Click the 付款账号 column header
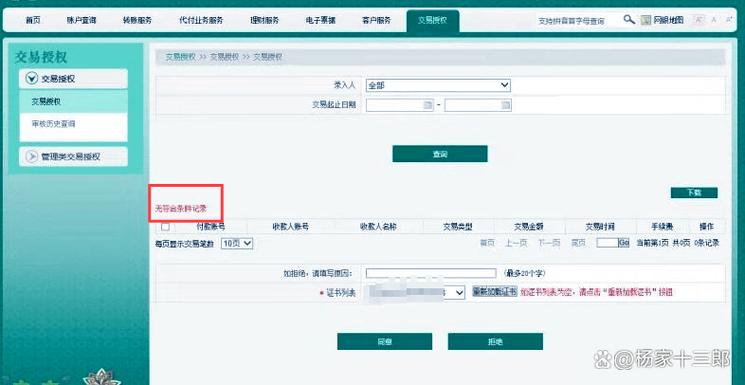This screenshot has width=745, height=385. tap(210, 227)
